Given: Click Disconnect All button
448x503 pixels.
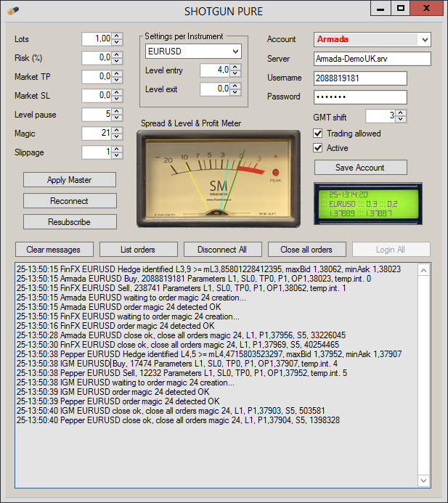Looking at the screenshot, I should tap(222, 249).
